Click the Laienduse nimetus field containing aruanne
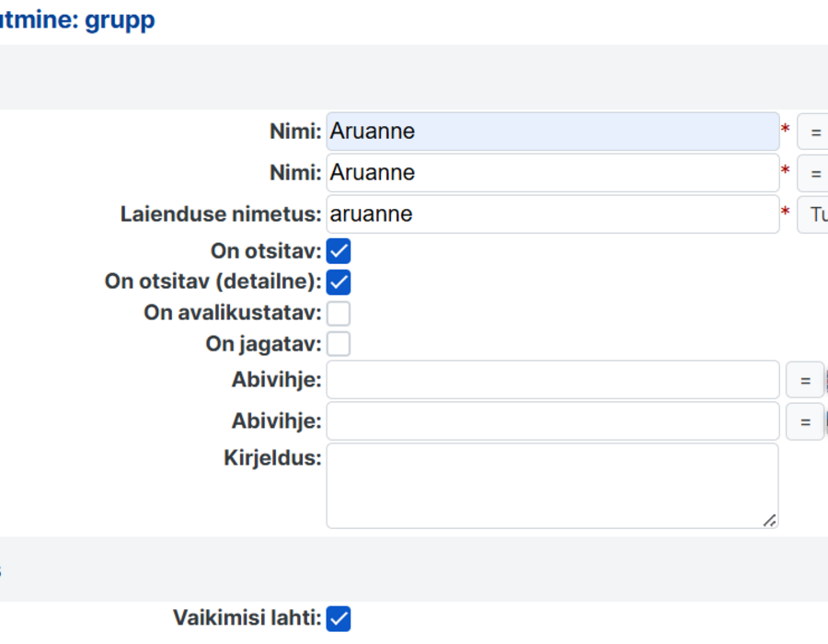The image size is (828, 644). pyautogui.click(x=553, y=214)
